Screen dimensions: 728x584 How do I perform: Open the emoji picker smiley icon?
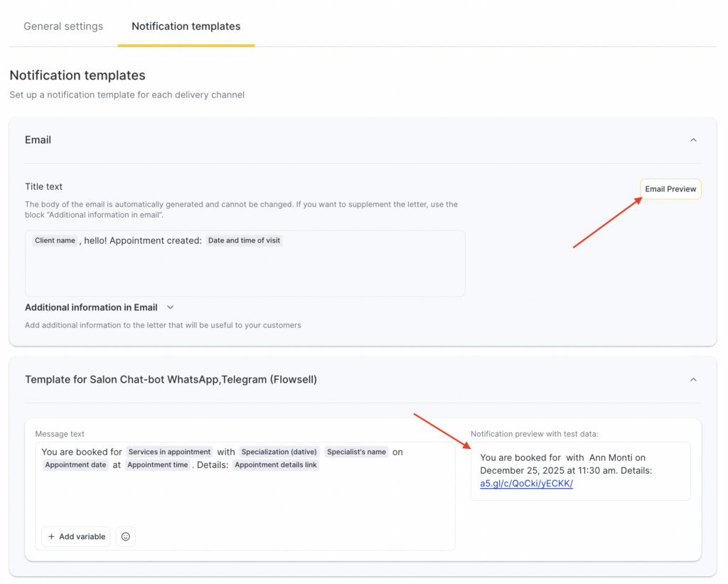coord(126,536)
